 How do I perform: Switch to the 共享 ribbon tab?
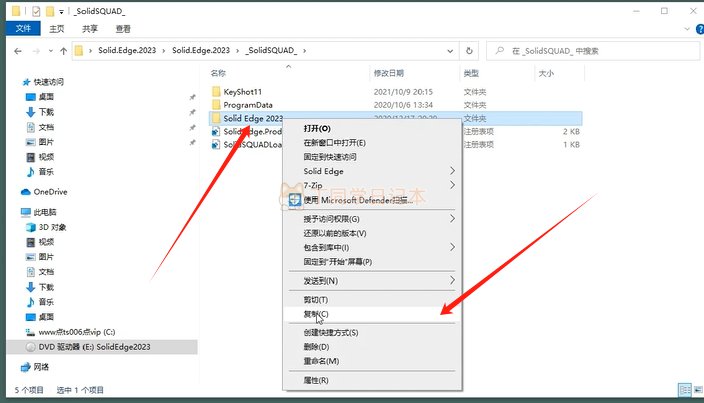tap(90, 29)
